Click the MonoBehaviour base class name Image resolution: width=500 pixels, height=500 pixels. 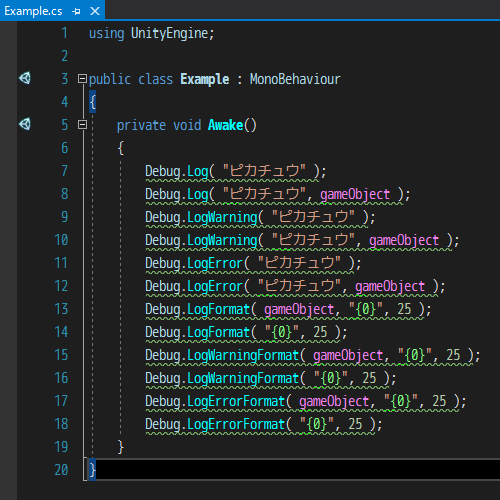click(x=295, y=79)
